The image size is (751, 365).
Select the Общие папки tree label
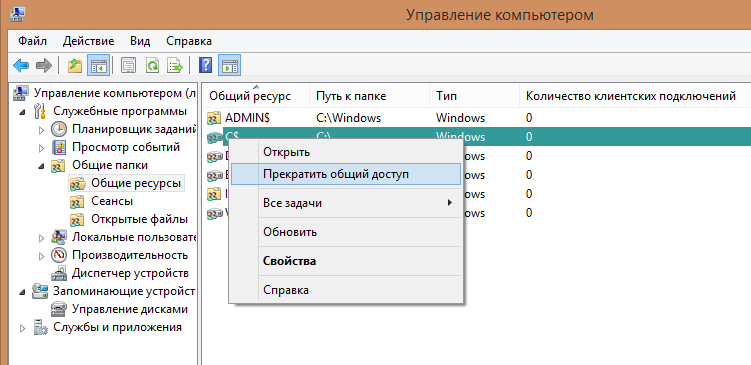coord(110,165)
